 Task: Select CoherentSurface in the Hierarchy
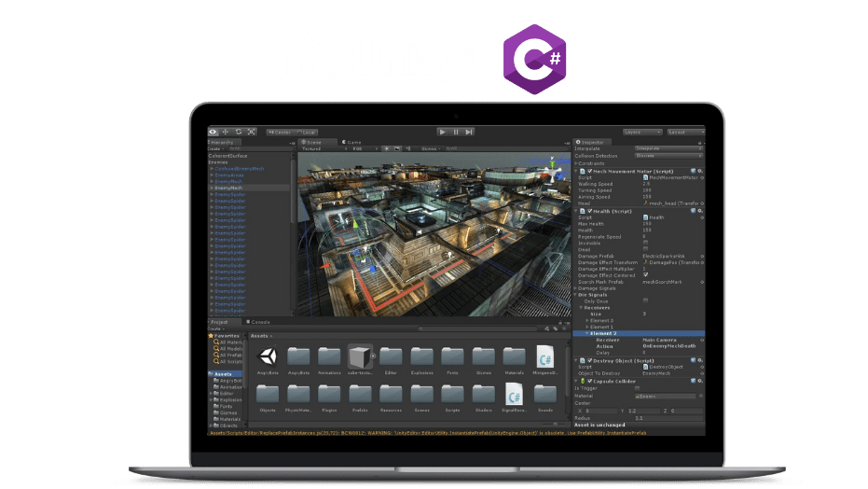coord(227,156)
